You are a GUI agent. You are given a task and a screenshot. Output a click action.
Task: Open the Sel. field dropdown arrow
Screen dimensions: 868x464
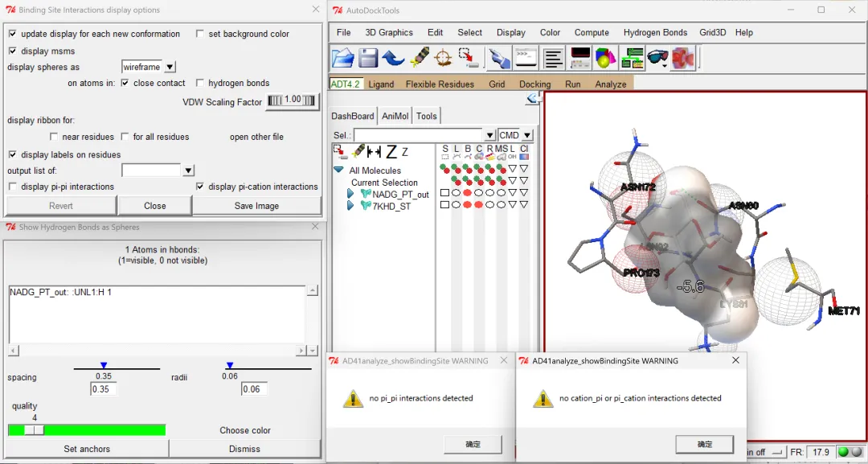coord(489,135)
